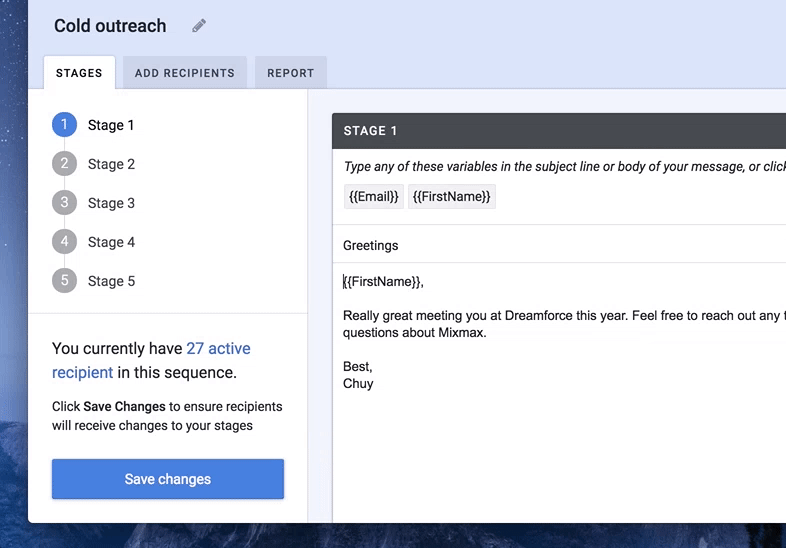Go to Stage 2 label in sidebar

pyautogui.click(x=111, y=164)
